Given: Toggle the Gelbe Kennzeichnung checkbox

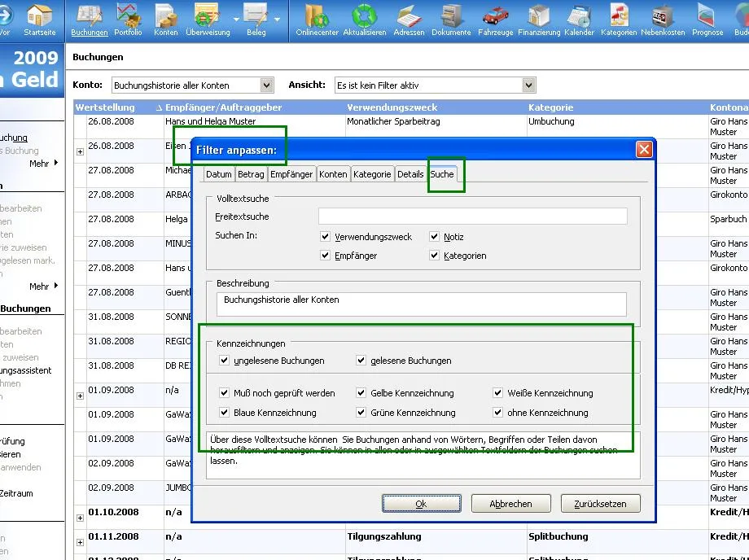Looking at the screenshot, I should [361, 393].
